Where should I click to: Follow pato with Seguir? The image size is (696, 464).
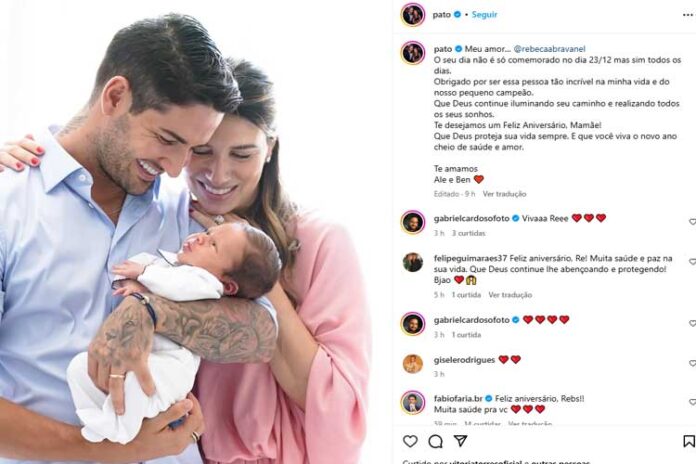point(484,15)
